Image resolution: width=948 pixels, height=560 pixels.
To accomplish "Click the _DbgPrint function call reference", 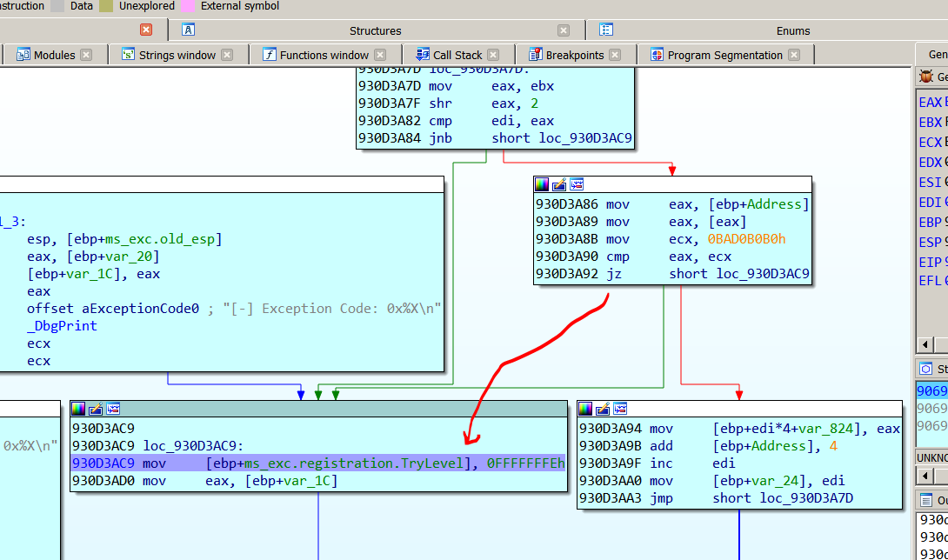I will (x=62, y=326).
